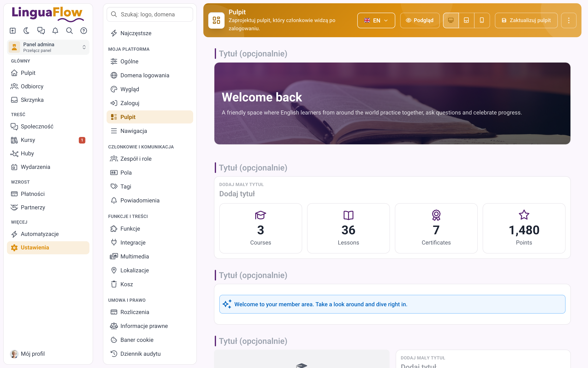Click Zaktualizuj pulpit button

coord(526,20)
